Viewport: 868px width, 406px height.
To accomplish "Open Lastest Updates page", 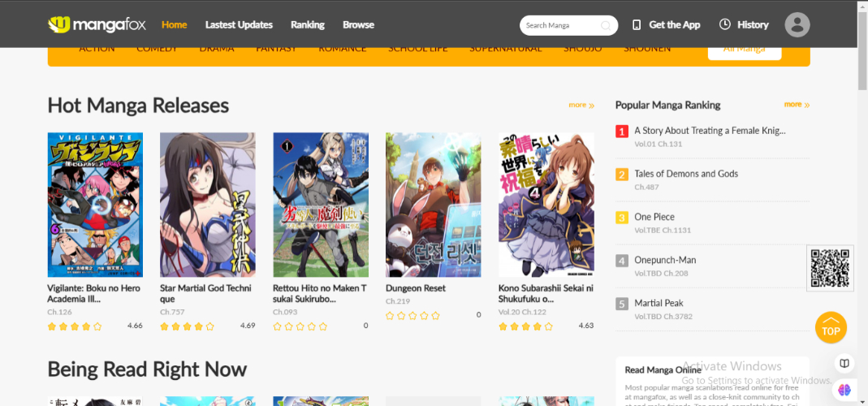I will coord(240,25).
